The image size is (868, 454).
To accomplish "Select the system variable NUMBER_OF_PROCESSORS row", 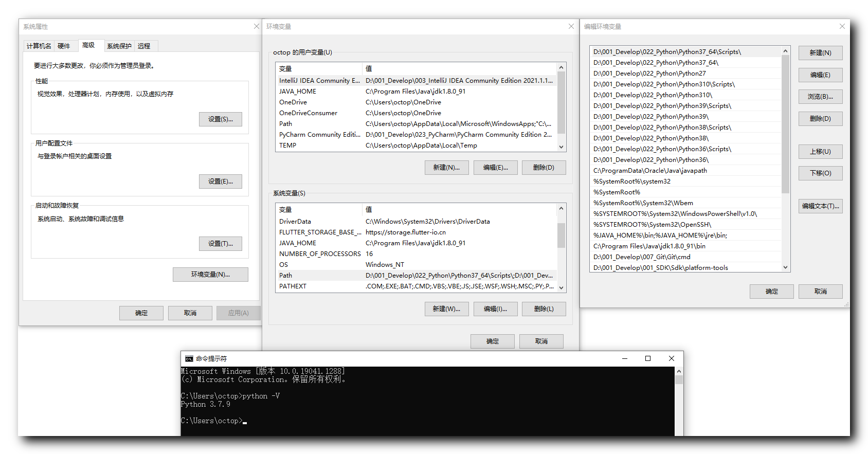I will pyautogui.click(x=416, y=254).
